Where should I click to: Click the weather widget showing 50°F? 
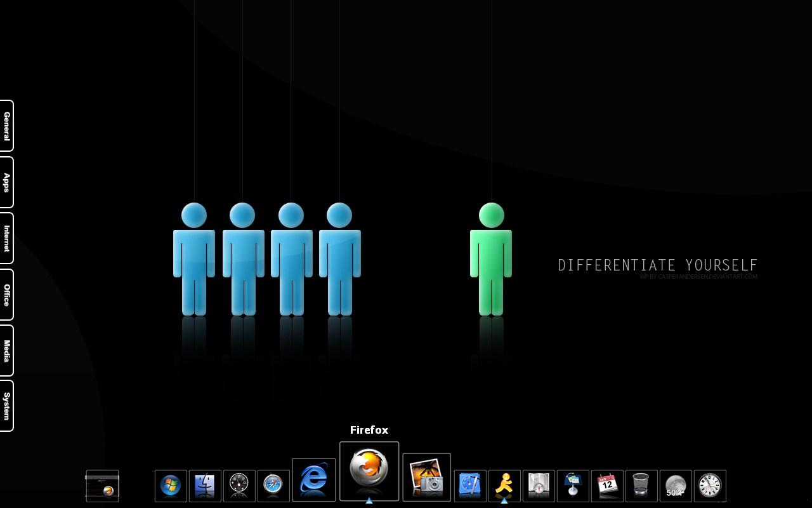676,486
